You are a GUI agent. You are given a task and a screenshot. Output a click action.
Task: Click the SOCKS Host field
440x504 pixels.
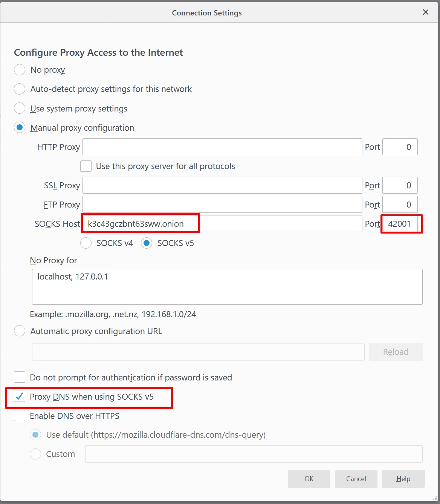click(x=222, y=224)
